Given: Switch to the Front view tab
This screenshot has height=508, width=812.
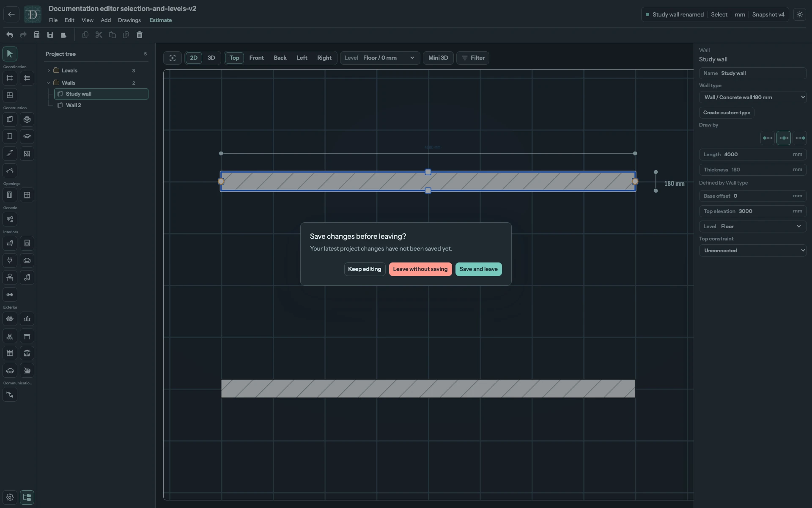Looking at the screenshot, I should (x=256, y=58).
